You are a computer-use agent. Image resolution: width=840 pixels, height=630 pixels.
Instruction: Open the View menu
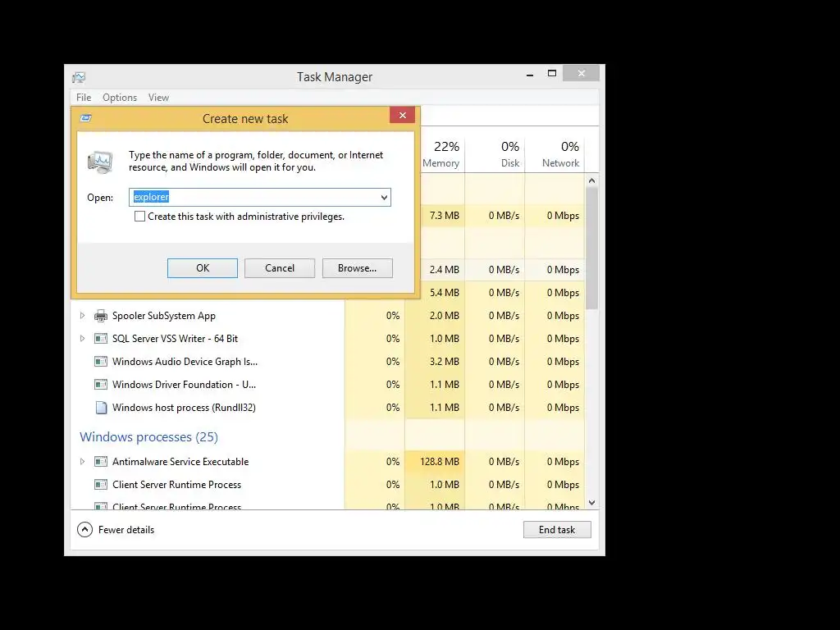pos(158,98)
